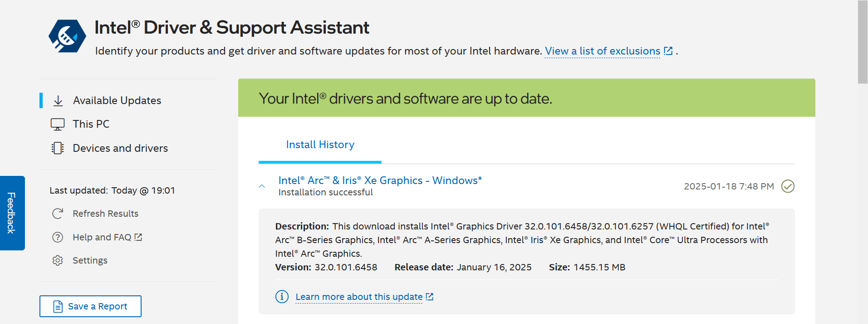Click the Help and FAQ question mark icon

point(58,237)
